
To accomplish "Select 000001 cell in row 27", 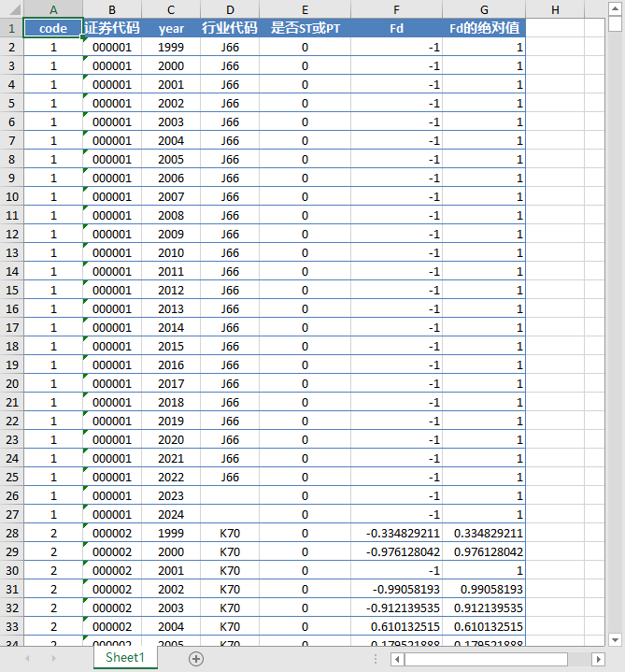I will pyautogui.click(x=112, y=514).
